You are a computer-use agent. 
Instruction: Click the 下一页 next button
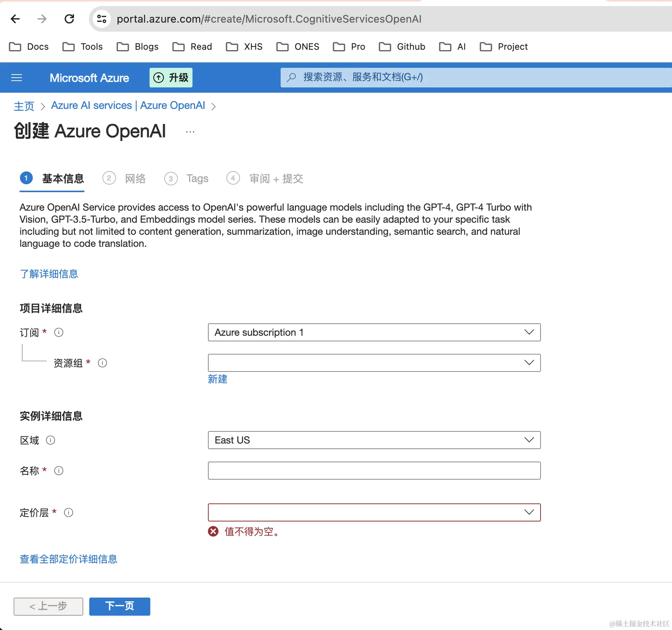click(x=120, y=606)
